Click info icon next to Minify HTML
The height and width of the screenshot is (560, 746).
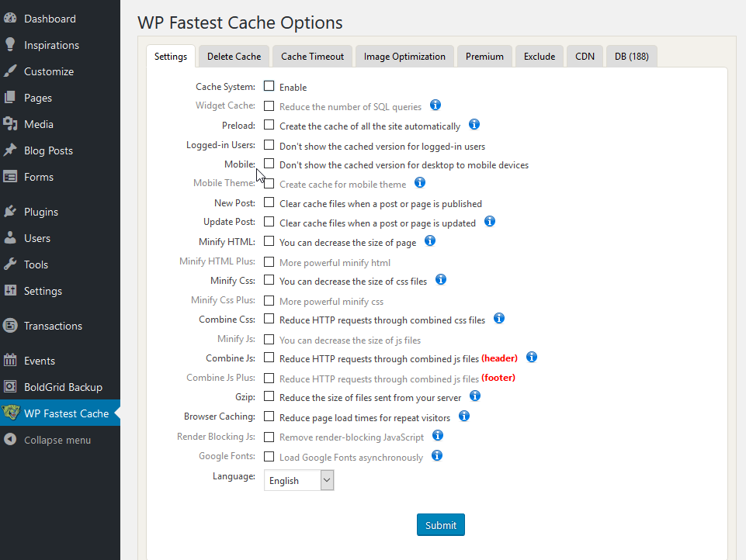tap(430, 240)
